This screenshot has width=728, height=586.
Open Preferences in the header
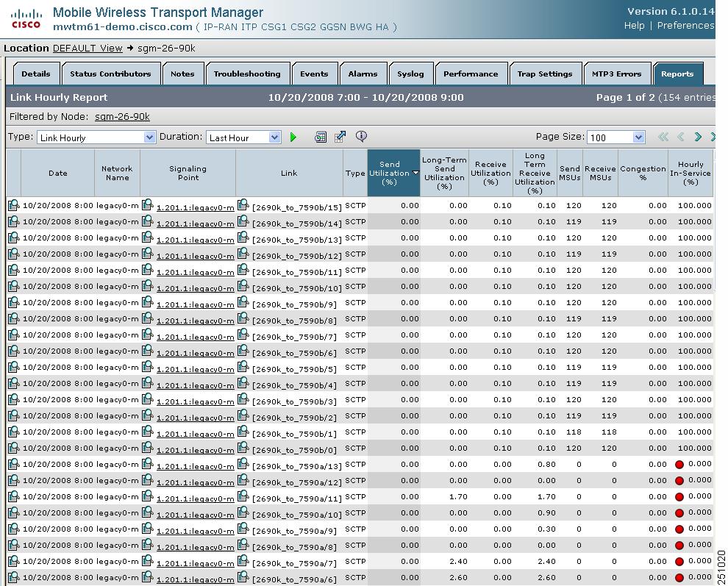pyautogui.click(x=686, y=26)
